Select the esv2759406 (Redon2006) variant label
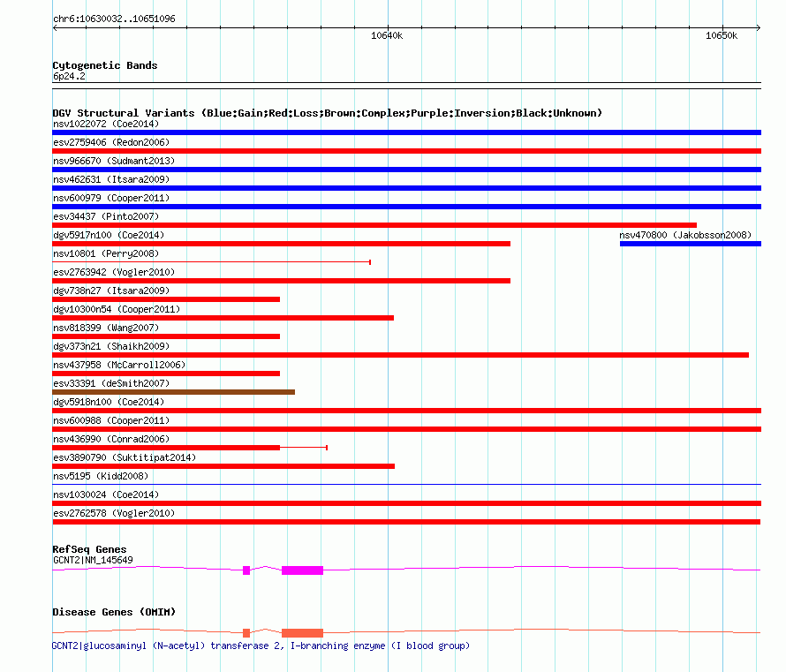Viewport: 786px width, 672px height. (x=111, y=142)
